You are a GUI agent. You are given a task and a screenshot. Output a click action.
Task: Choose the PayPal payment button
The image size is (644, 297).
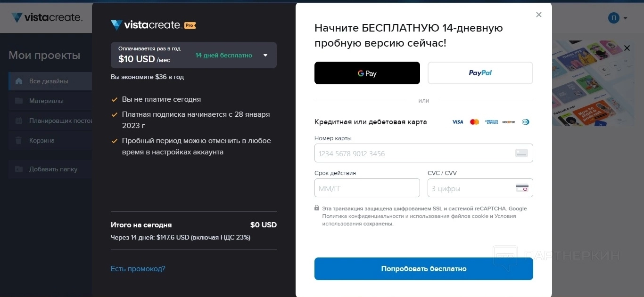480,73
